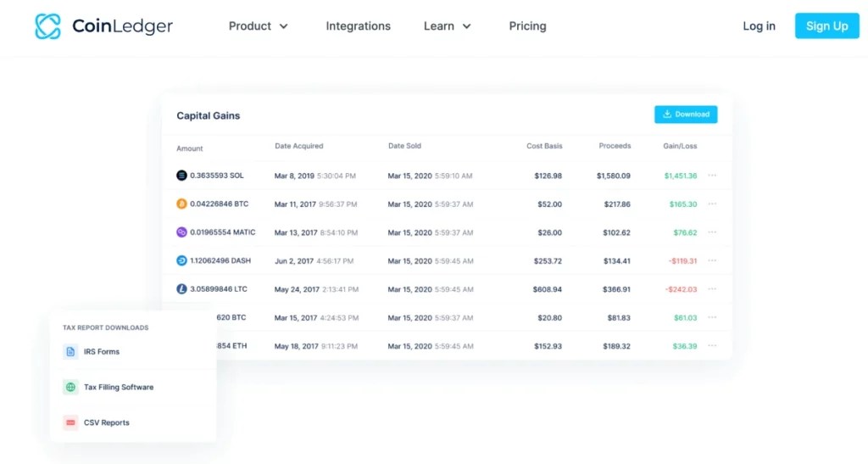Download the Capital Gains report

686,114
